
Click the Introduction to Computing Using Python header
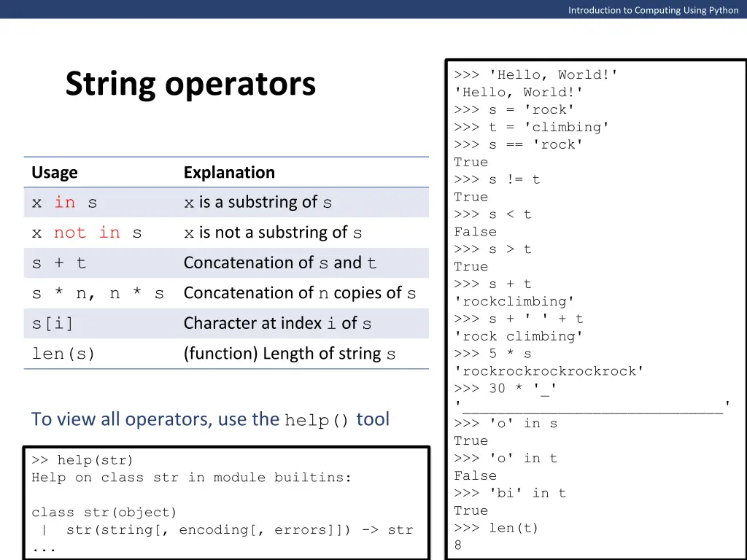(x=653, y=9)
